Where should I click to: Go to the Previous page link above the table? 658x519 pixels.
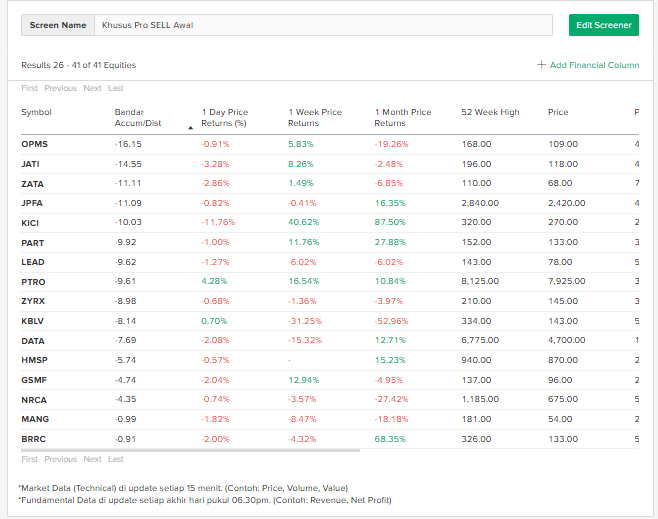click(x=60, y=88)
